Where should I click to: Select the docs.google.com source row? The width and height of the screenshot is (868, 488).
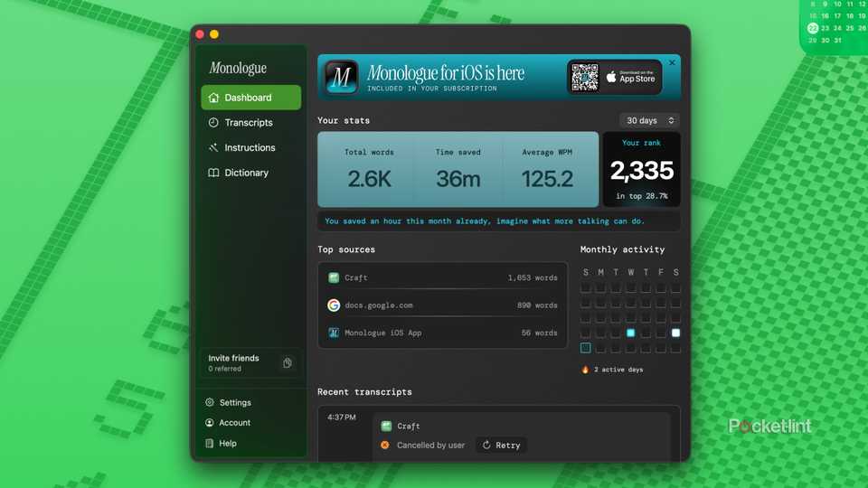443,305
